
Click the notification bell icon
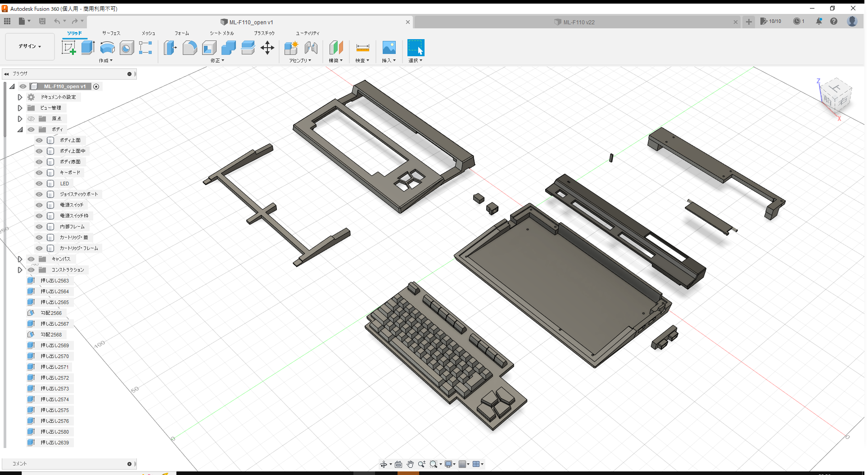point(819,21)
